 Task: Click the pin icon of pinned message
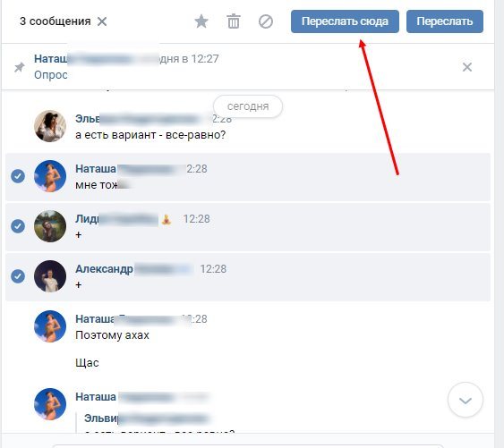coord(20,67)
